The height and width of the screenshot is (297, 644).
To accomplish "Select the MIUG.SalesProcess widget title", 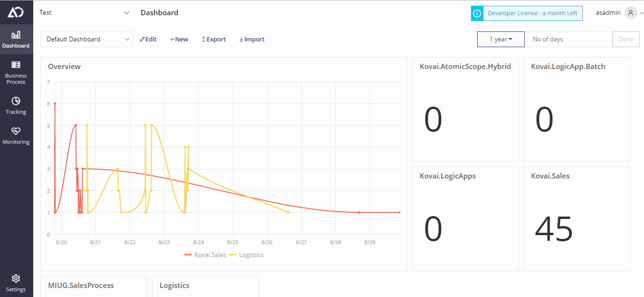I will [81, 286].
